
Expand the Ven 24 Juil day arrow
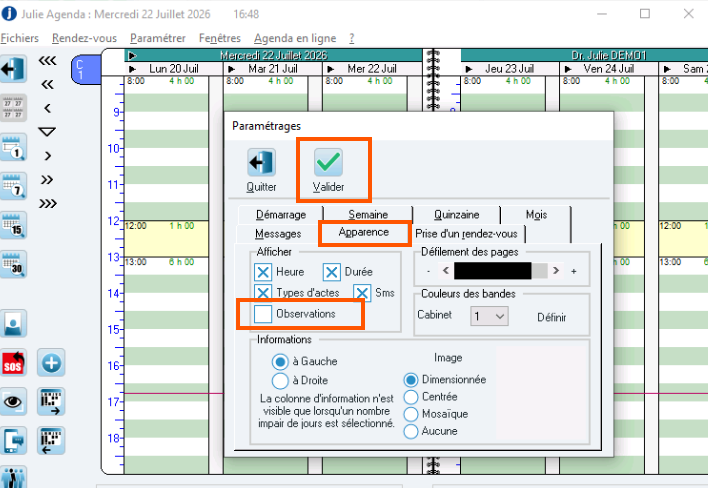568,69
